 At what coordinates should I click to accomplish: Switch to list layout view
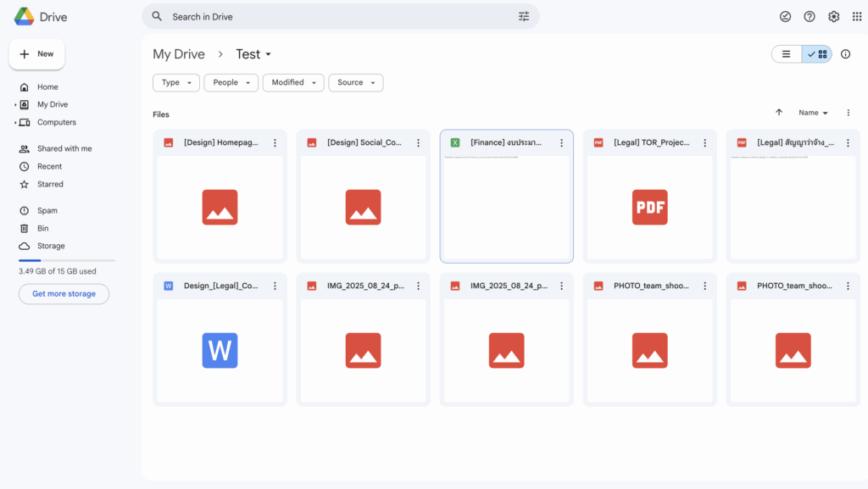(x=787, y=54)
